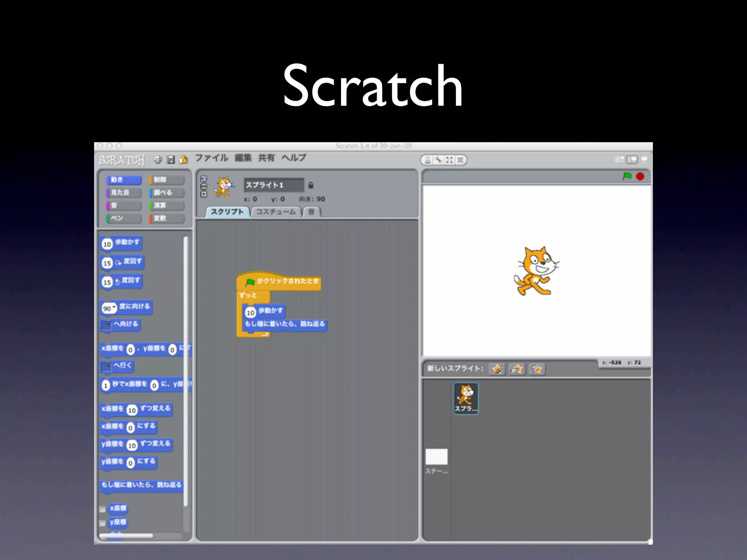The image size is (747, 560).
Task: Enable the x座標 reporter checkbox
Action: pos(102,509)
